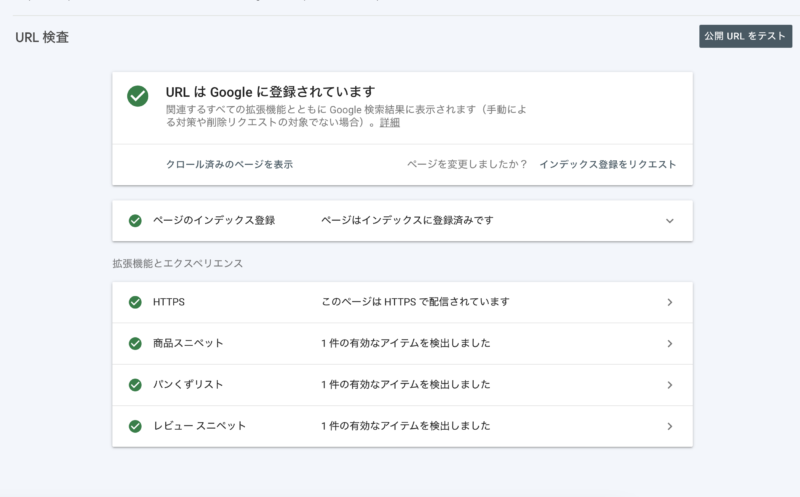The height and width of the screenshot is (497, 800).
Task: Open the 詳細 link in the description
Action: pyautogui.click(x=390, y=123)
